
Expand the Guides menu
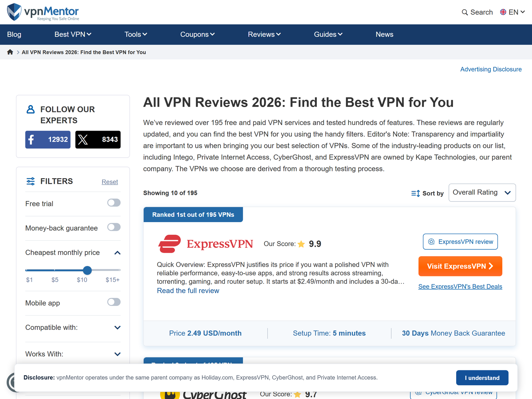coord(328,34)
